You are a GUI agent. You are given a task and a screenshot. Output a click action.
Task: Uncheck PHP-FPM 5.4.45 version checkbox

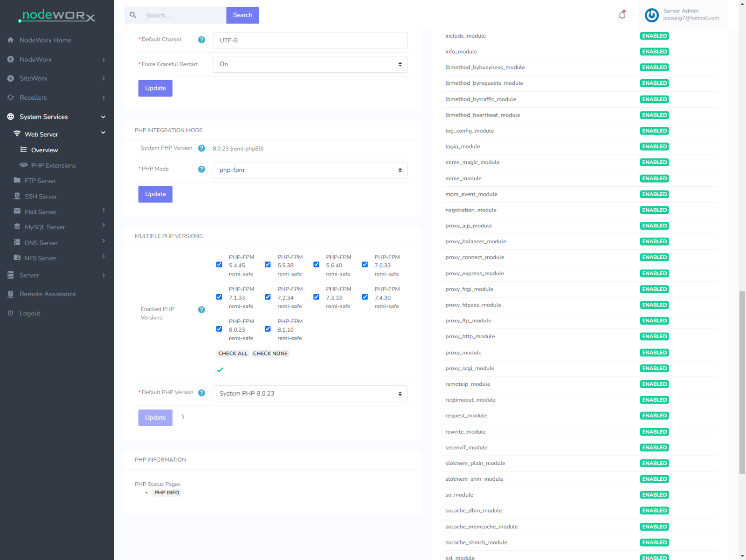pos(219,265)
